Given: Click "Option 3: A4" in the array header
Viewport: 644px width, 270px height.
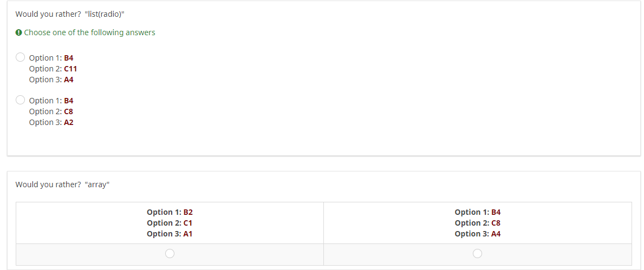Looking at the screenshot, I should (x=477, y=234).
